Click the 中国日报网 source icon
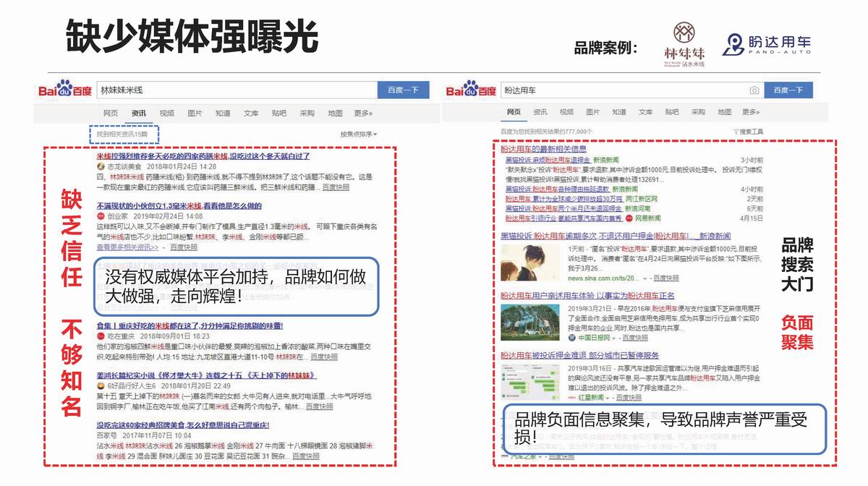Screen dimensions: 868x486 click(571, 338)
